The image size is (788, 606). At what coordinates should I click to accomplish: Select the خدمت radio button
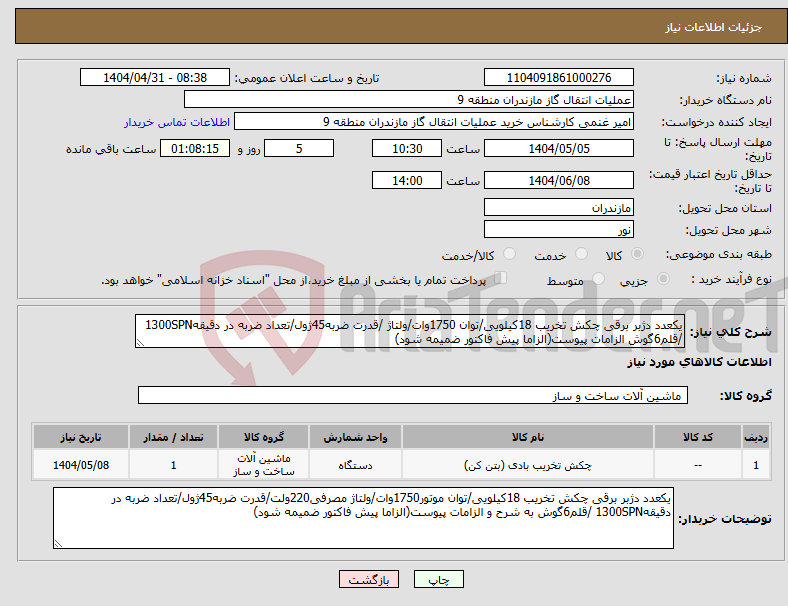click(581, 254)
